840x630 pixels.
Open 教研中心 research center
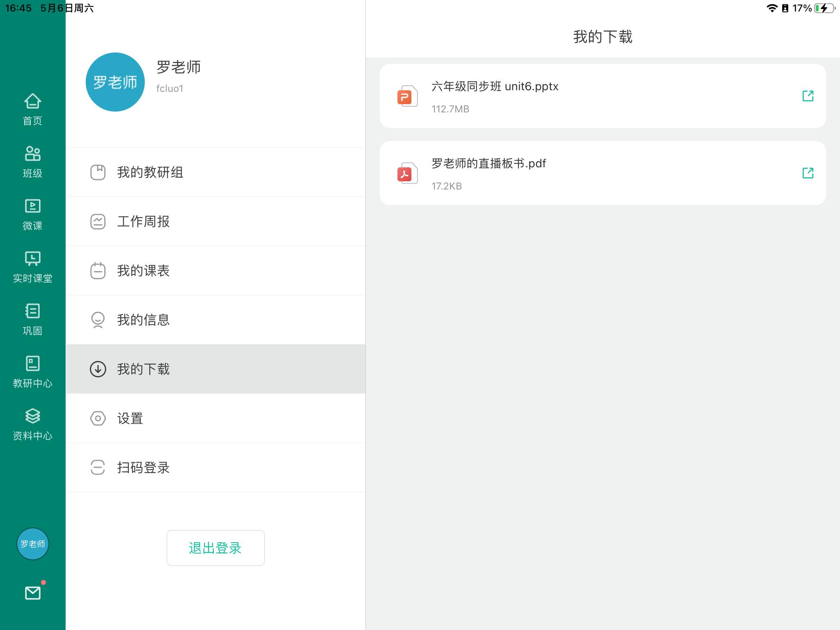click(x=32, y=372)
